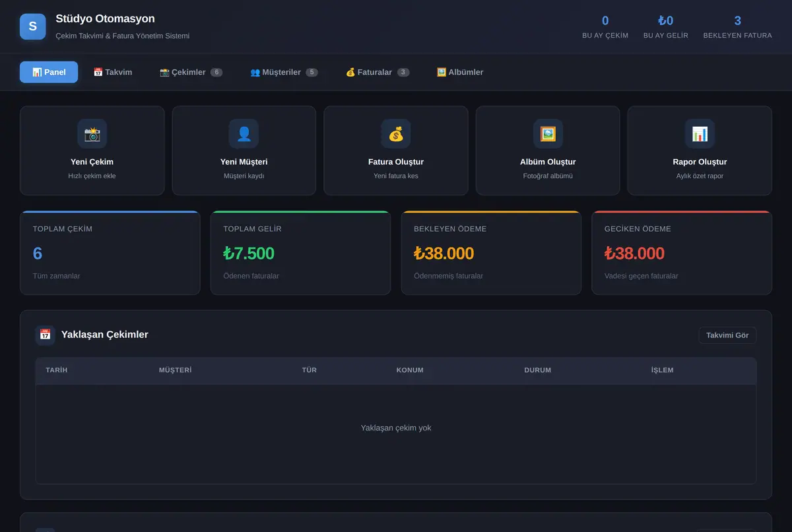792x532 pixels.
Task: Click the Albüm Oluştur label
Action: (x=548, y=162)
